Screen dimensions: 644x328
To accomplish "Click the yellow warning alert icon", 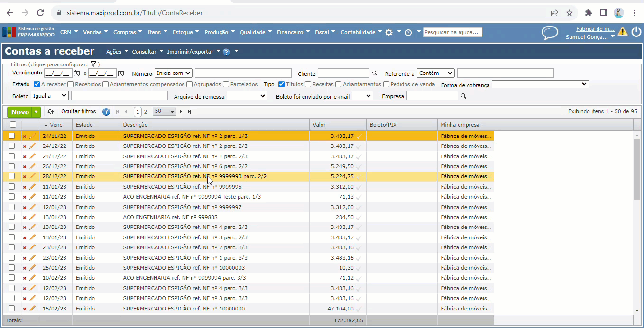I will click(x=622, y=32).
